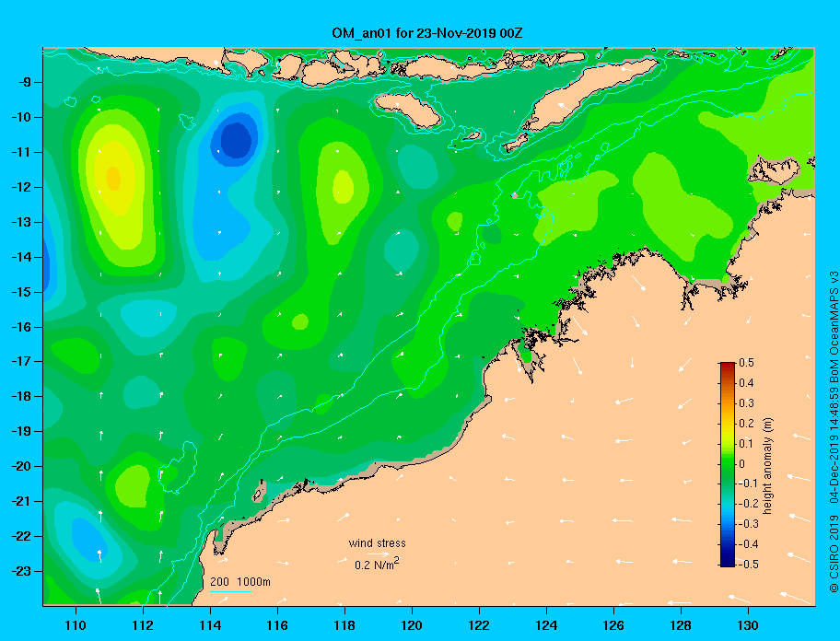
Task: Click the -0.3 label on the color scale
Action: click(x=748, y=524)
